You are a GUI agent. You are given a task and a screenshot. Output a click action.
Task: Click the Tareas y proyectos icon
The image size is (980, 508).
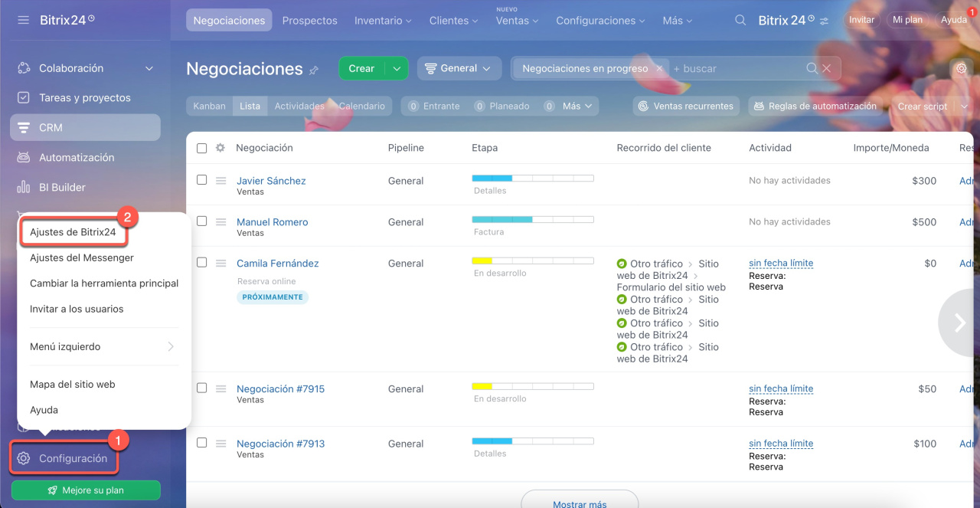[24, 98]
